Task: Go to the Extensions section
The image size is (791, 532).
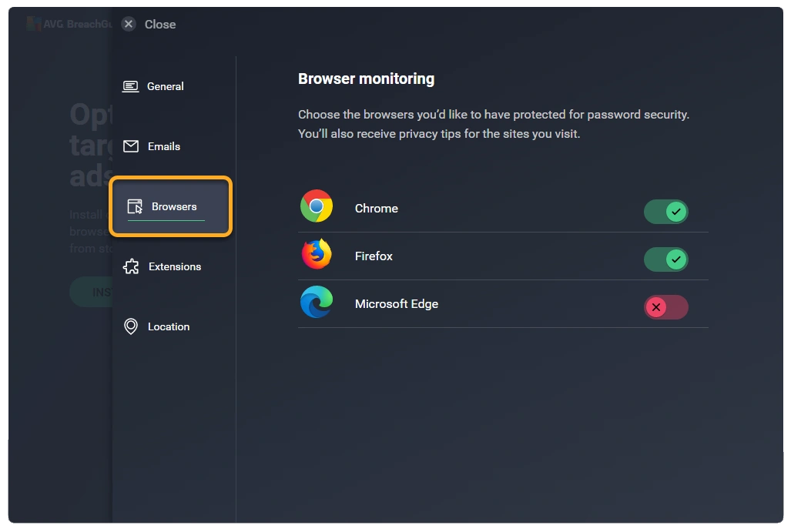Action: (174, 266)
